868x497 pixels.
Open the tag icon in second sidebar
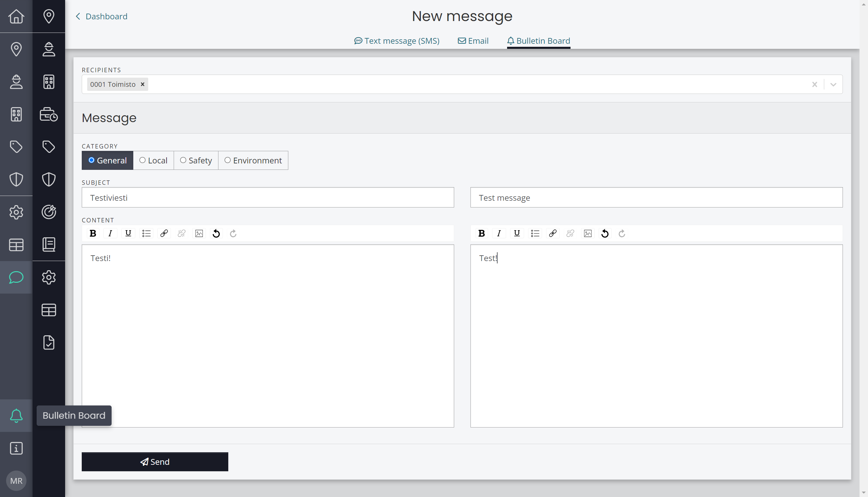click(x=49, y=146)
